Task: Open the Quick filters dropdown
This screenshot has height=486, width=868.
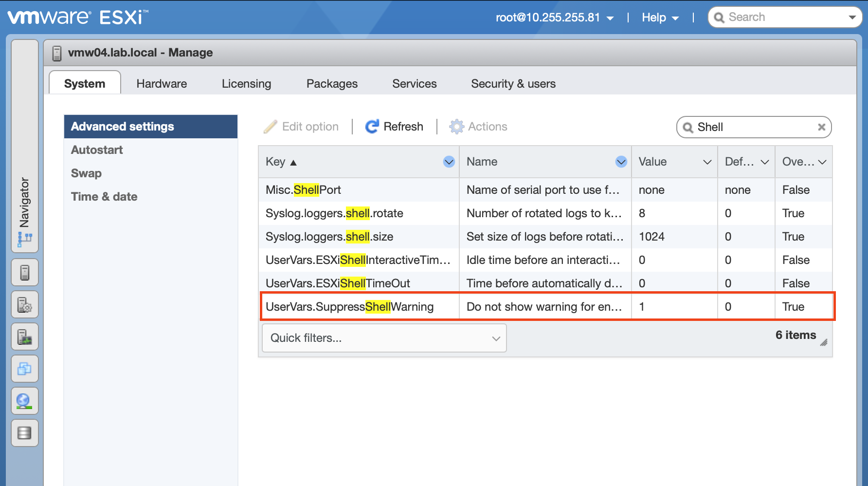Action: (384, 338)
